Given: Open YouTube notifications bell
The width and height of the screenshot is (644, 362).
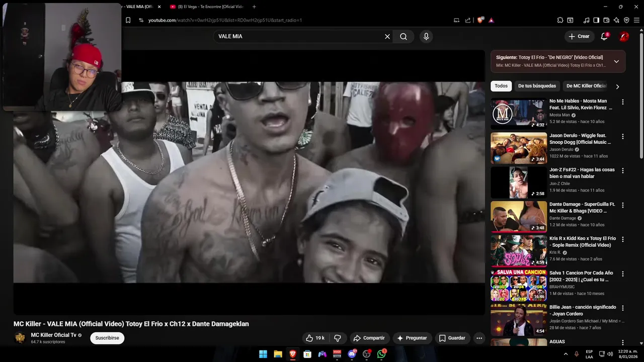Looking at the screenshot, I should pos(604,36).
